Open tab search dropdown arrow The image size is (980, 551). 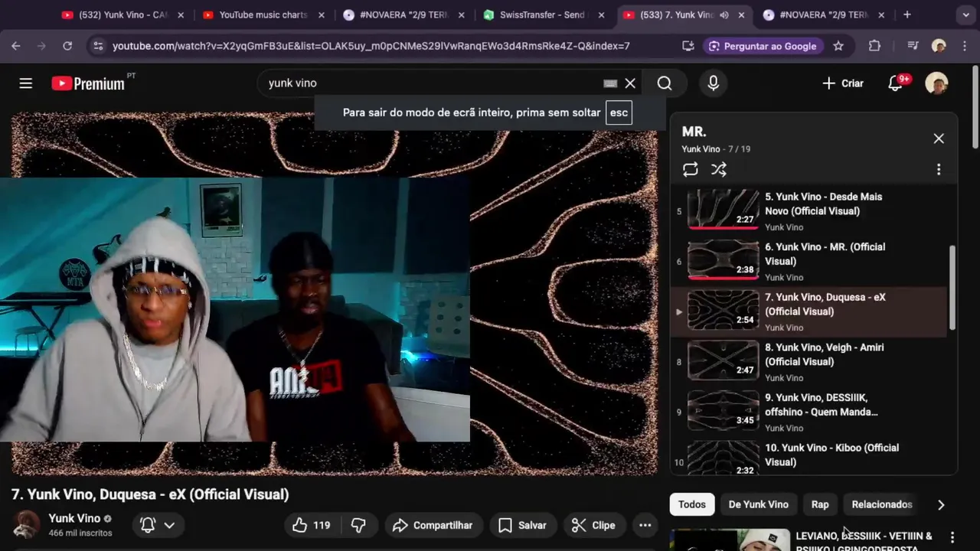tap(966, 15)
